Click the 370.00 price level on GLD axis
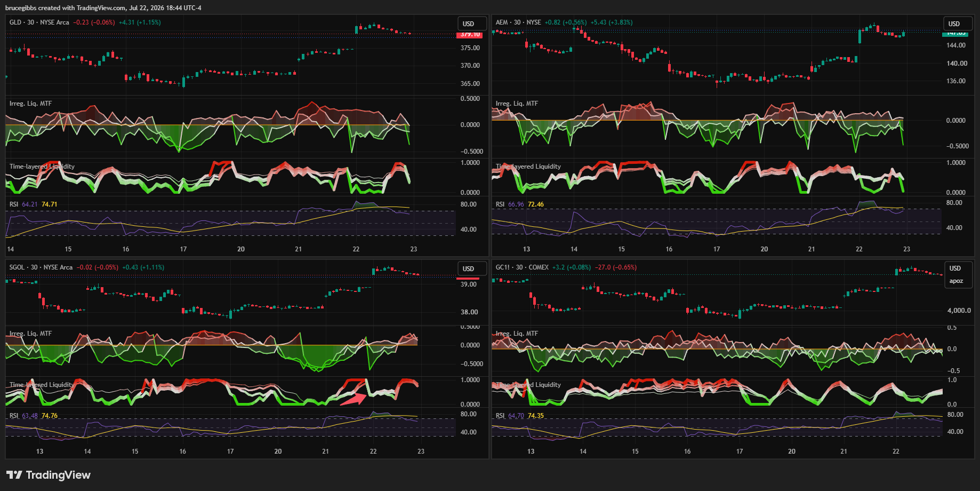The height and width of the screenshot is (491, 980). click(x=470, y=66)
